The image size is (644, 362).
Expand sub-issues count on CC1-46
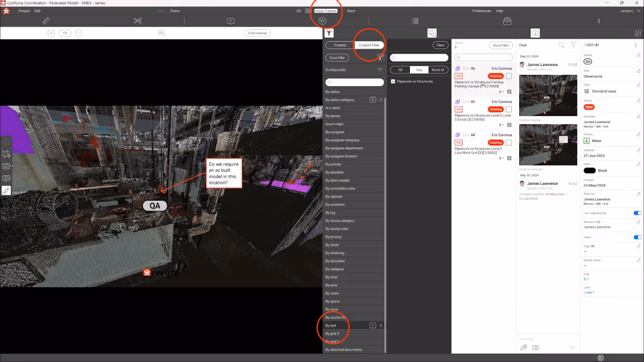click(x=502, y=92)
